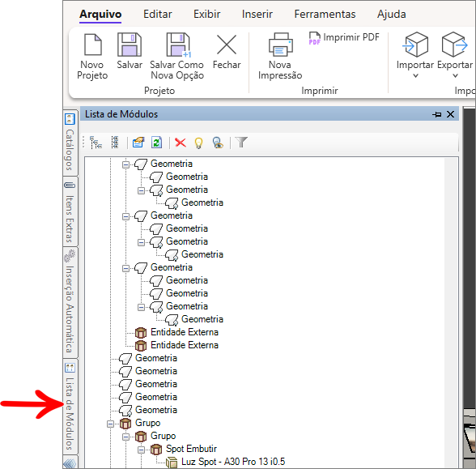Refresh the module list with green arrows icon

pyautogui.click(x=157, y=143)
